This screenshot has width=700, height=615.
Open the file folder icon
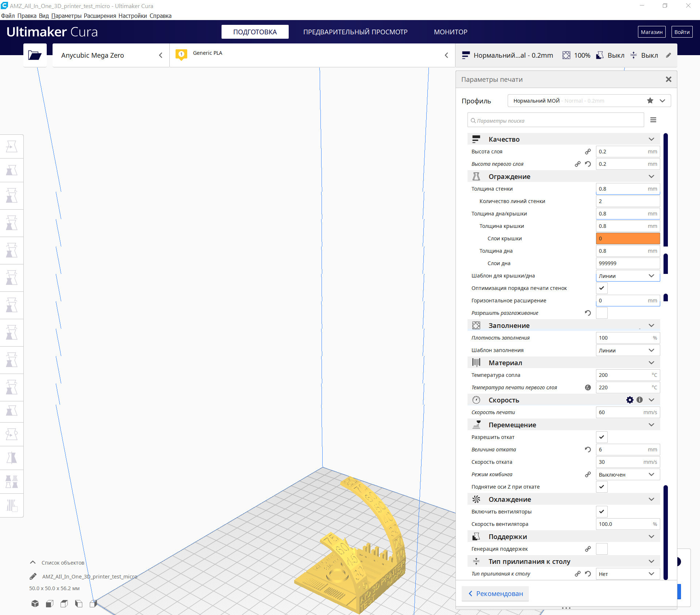(35, 55)
